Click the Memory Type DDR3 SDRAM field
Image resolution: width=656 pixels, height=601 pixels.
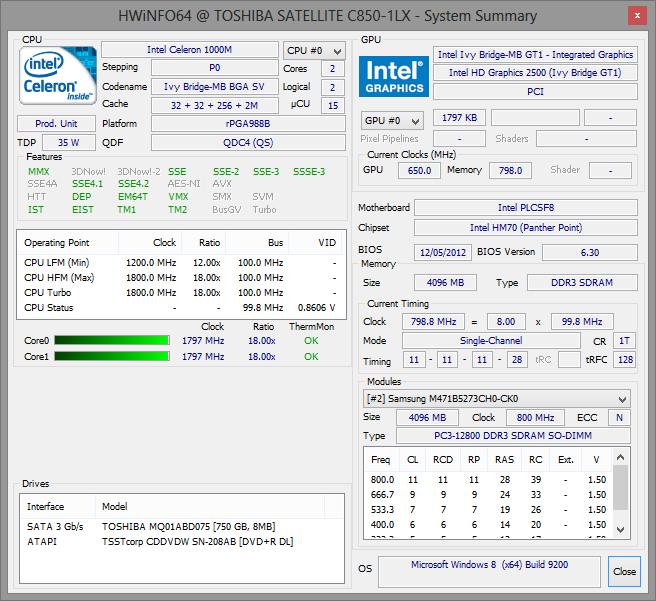[x=582, y=283]
